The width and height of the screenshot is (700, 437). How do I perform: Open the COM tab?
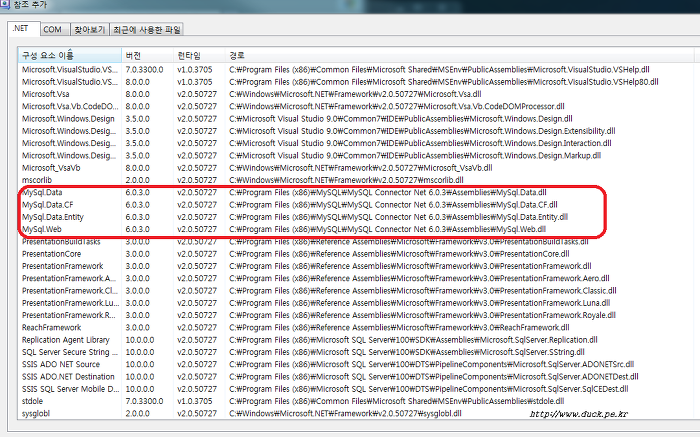coord(53,29)
